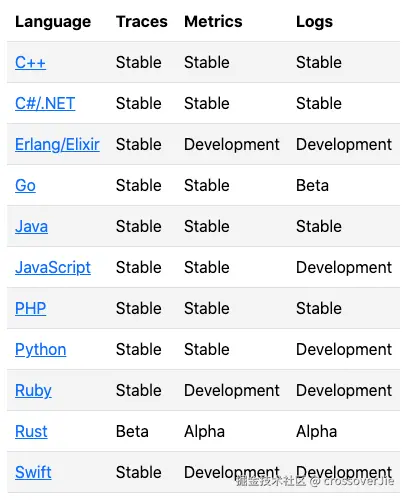
Task: Visit the Java language link
Action: [x=31, y=226]
